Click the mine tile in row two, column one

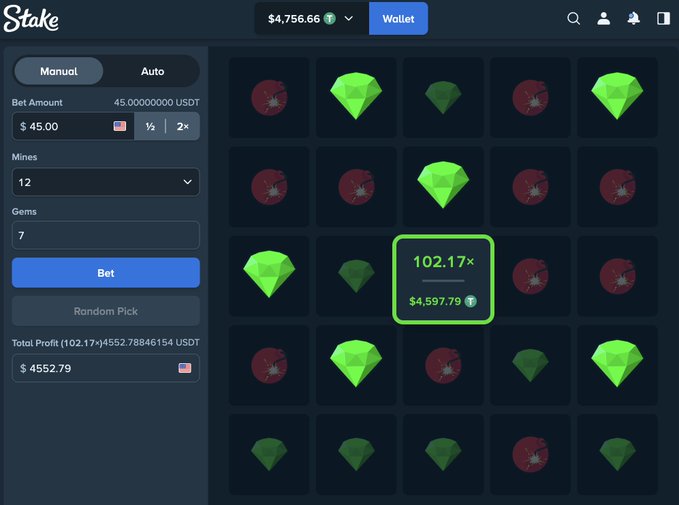click(269, 187)
